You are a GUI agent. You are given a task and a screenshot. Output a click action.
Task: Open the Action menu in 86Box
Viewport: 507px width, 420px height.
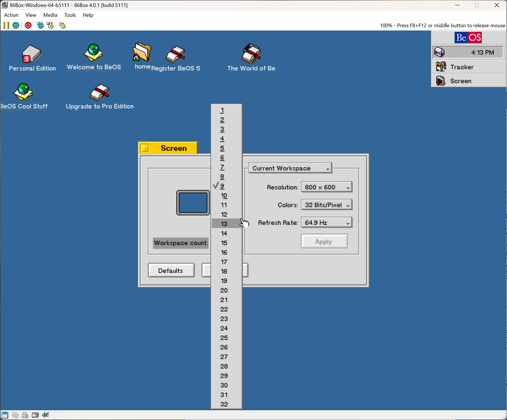[x=11, y=15]
